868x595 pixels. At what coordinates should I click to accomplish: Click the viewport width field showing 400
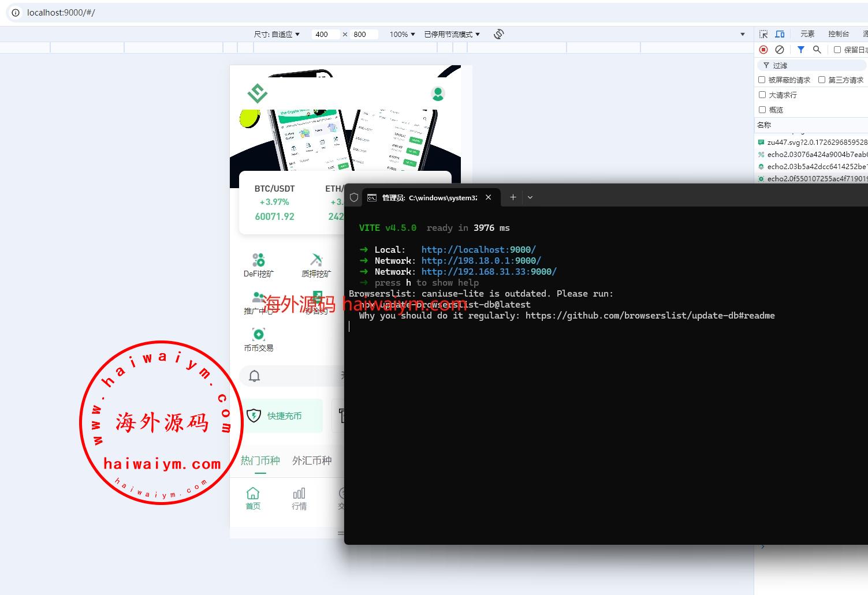click(x=326, y=35)
